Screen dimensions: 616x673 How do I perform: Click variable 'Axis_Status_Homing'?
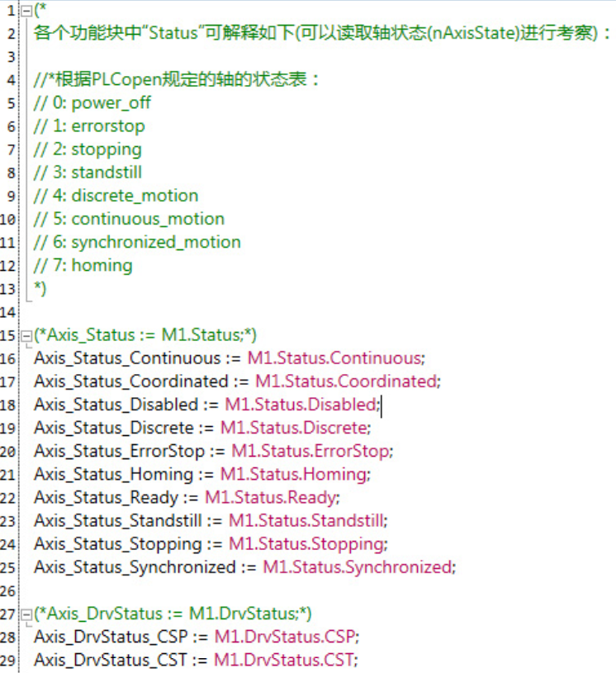pyautogui.click(x=114, y=474)
